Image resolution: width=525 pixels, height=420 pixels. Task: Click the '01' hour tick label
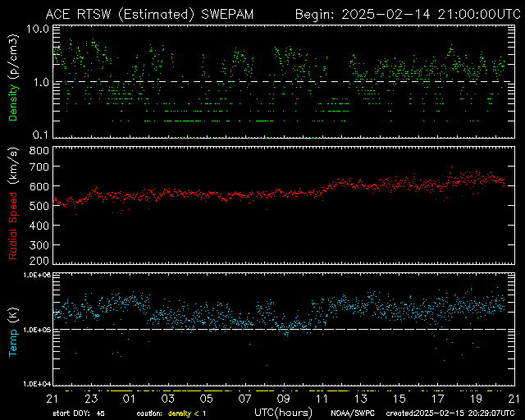click(129, 399)
